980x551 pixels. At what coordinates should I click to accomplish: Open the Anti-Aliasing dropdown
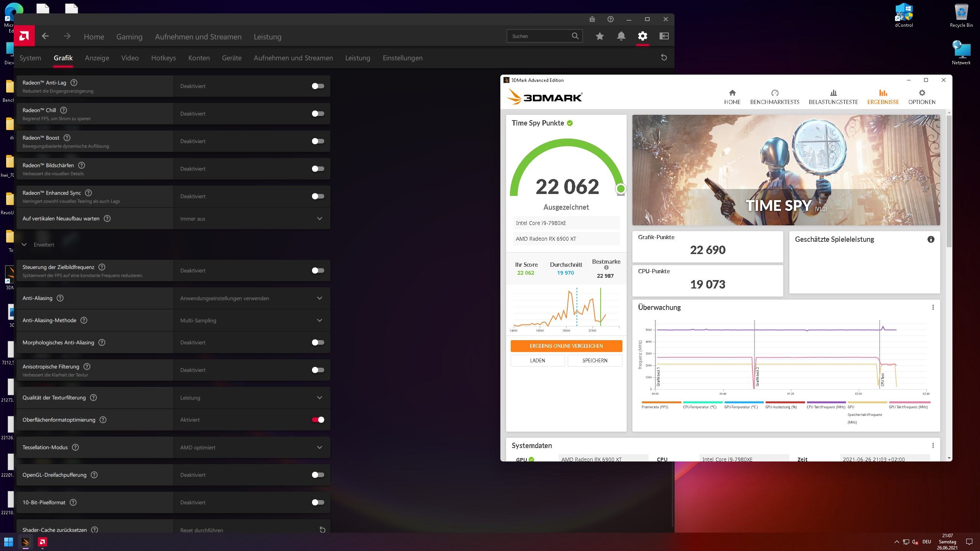252,298
